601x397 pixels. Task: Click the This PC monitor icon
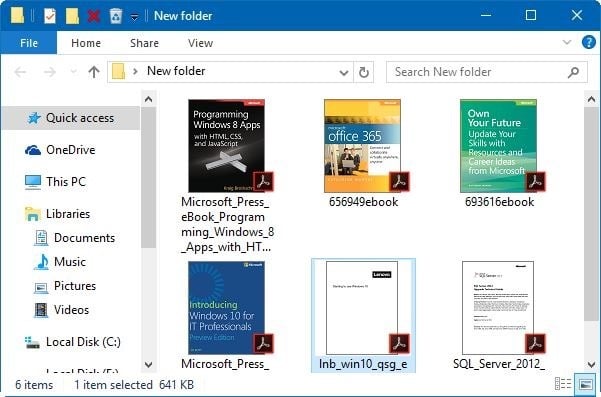[x=33, y=182]
